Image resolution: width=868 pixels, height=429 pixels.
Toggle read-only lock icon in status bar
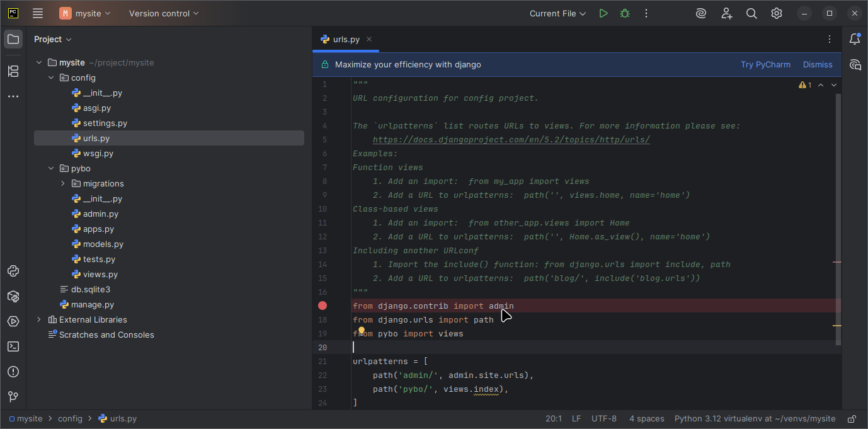(852, 419)
